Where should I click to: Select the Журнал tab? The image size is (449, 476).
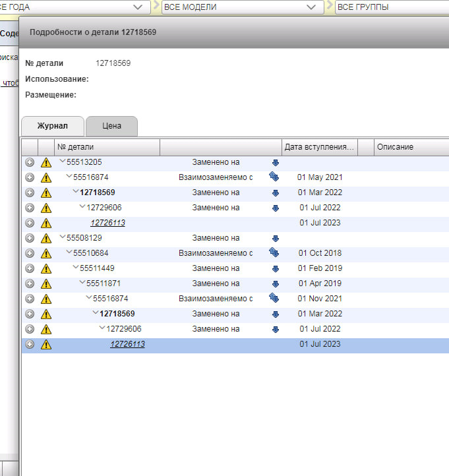[x=53, y=126]
